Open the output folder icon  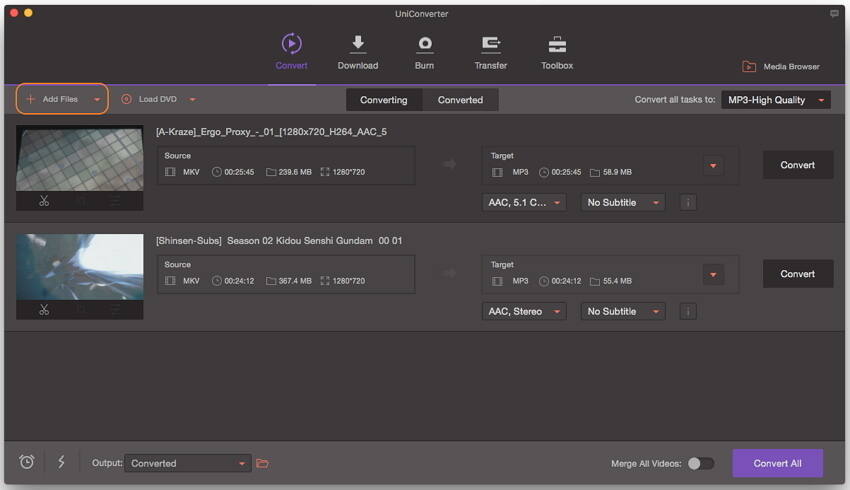262,463
